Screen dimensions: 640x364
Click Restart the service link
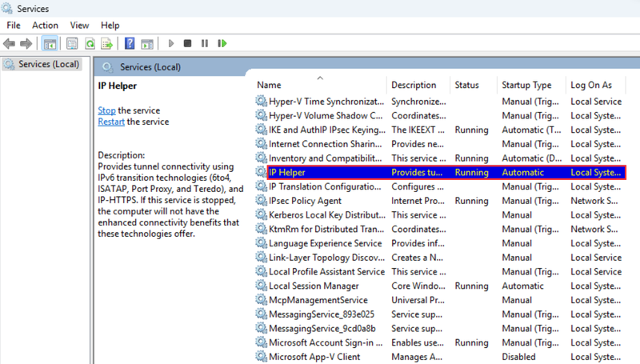[x=111, y=122]
